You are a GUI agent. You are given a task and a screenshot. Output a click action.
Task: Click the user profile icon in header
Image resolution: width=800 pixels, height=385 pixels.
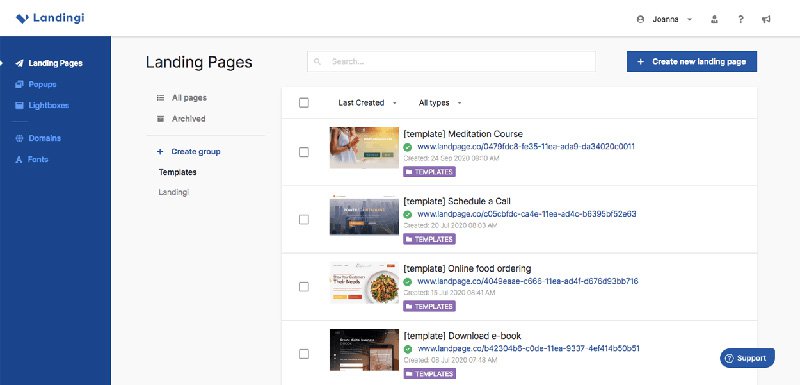point(714,19)
